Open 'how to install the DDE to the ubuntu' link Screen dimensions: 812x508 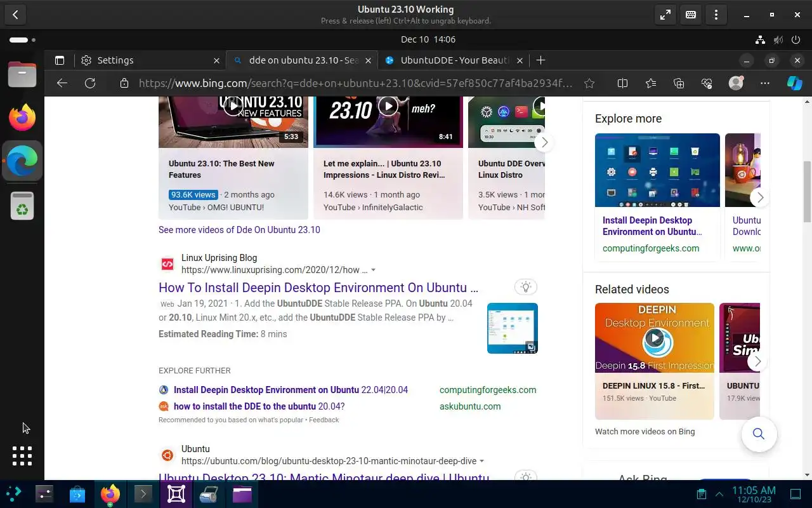(259, 406)
